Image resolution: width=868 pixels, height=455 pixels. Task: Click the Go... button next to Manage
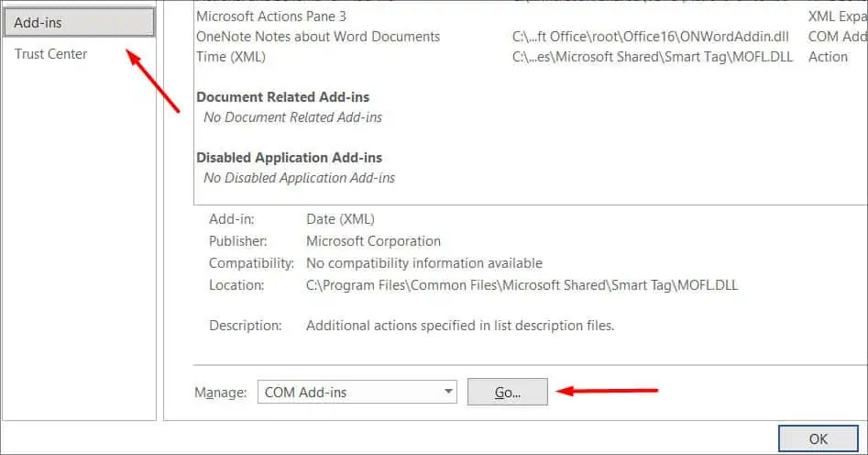coord(507,392)
